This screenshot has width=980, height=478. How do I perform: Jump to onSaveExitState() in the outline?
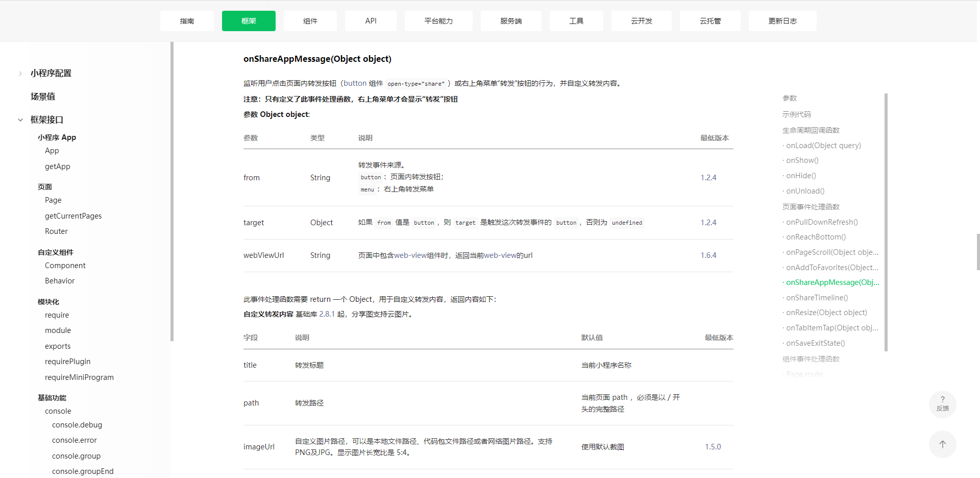click(x=816, y=343)
